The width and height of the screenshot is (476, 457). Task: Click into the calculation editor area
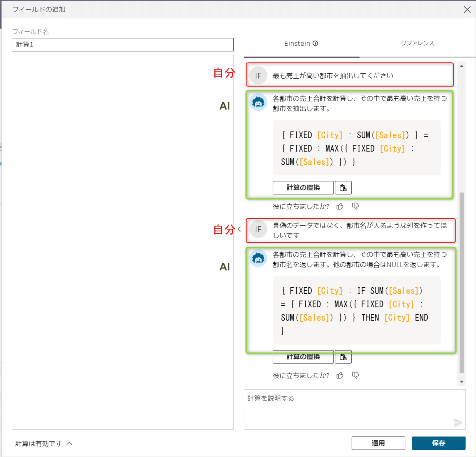(x=123, y=242)
